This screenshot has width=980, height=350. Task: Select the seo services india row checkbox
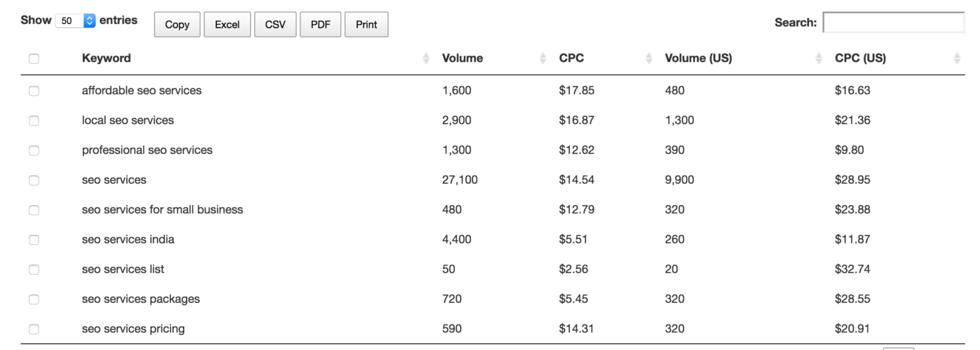click(x=34, y=240)
